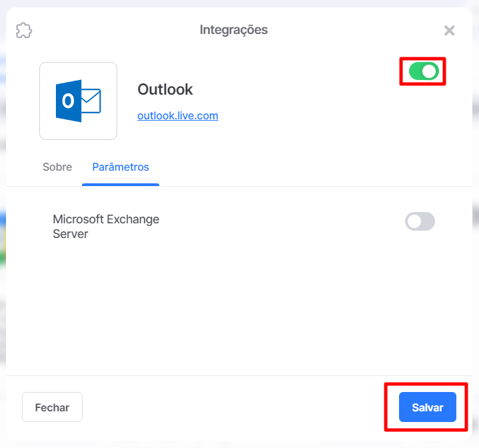Click the Salvar label text
Screen dimensions: 479x448
[428, 407]
